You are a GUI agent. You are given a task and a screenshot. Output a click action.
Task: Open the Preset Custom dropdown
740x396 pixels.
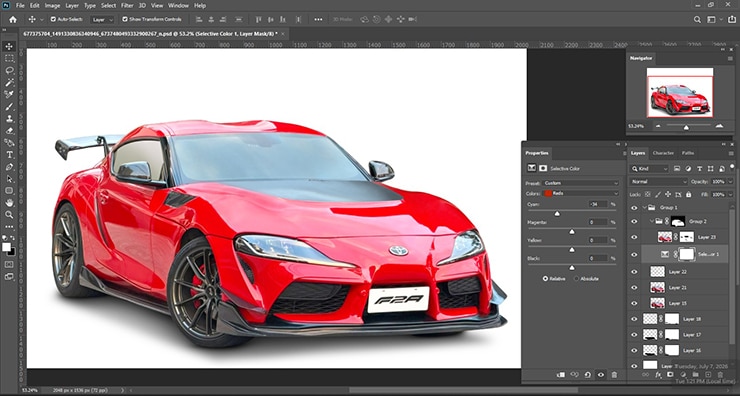[x=580, y=183]
